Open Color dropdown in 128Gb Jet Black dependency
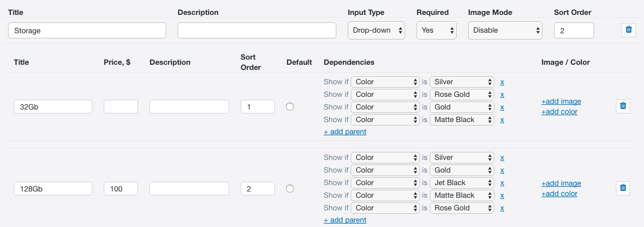The image size is (644, 227). pos(385,183)
